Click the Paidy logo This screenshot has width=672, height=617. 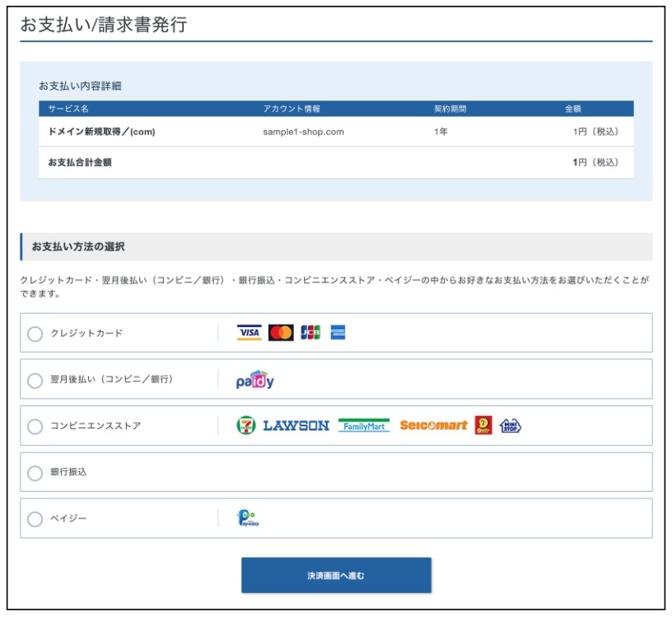click(x=254, y=380)
